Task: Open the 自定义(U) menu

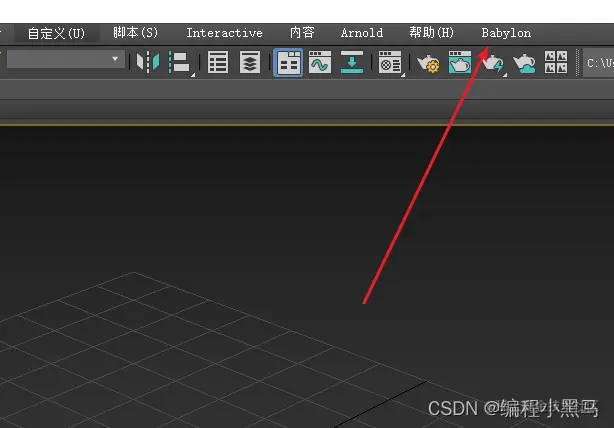Action: pos(56,33)
